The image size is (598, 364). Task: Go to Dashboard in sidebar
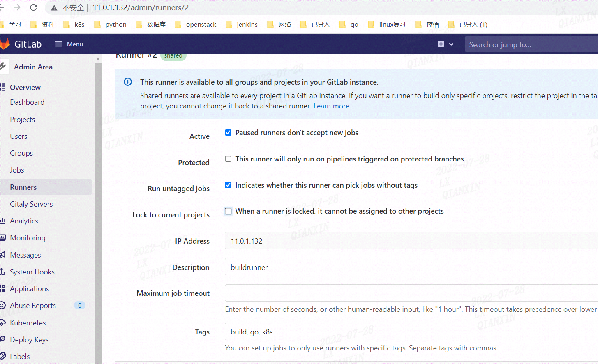[x=27, y=102]
